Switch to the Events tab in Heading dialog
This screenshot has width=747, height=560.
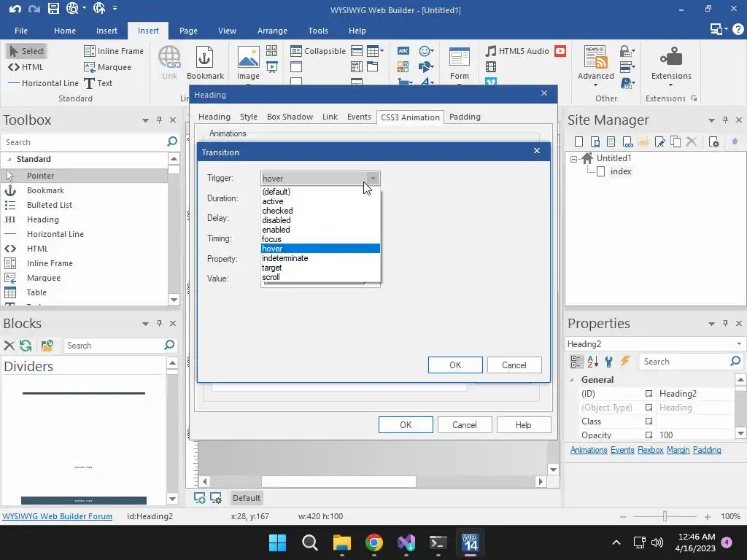pos(359,117)
